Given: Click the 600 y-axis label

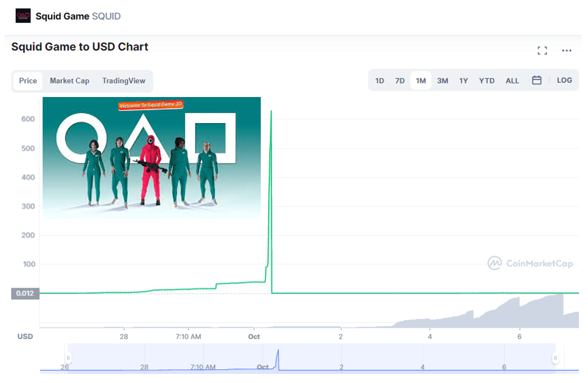Looking at the screenshot, I should (28, 119).
